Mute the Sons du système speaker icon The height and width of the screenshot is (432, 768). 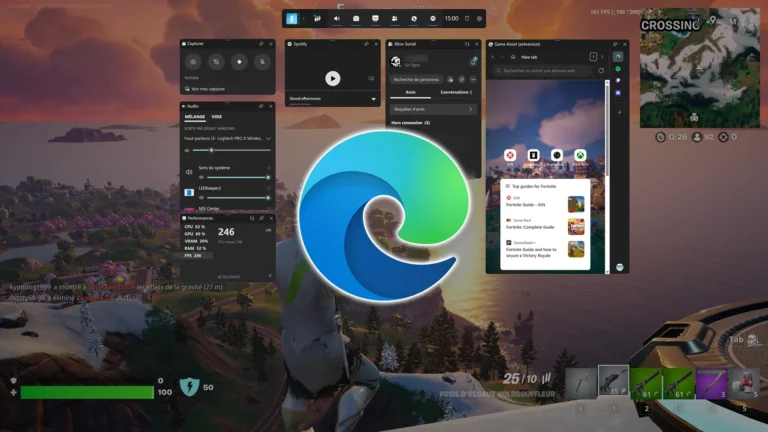189,172
